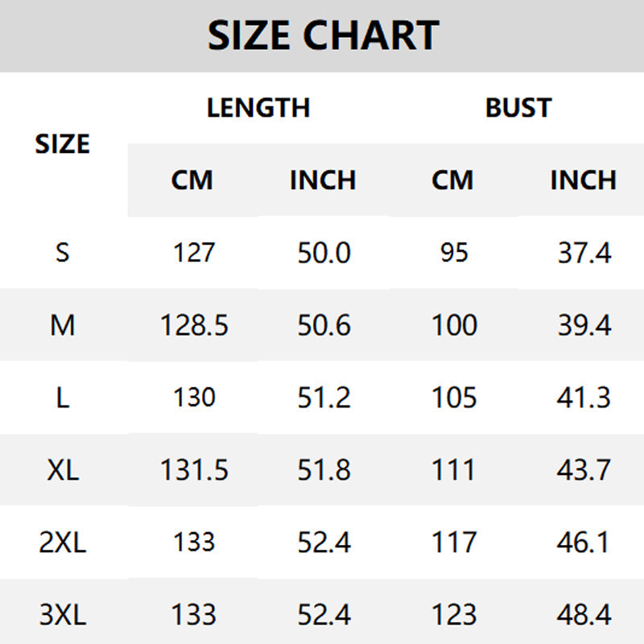Select the BUST column header

click(518, 108)
